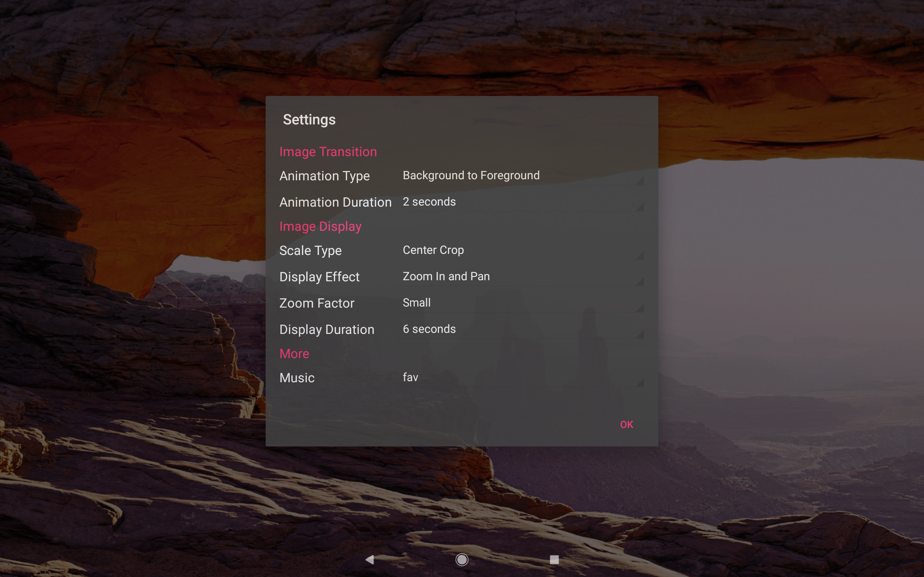Screen dimensions: 924x577
Task: Click the Image Transition section header
Action: 328,152
